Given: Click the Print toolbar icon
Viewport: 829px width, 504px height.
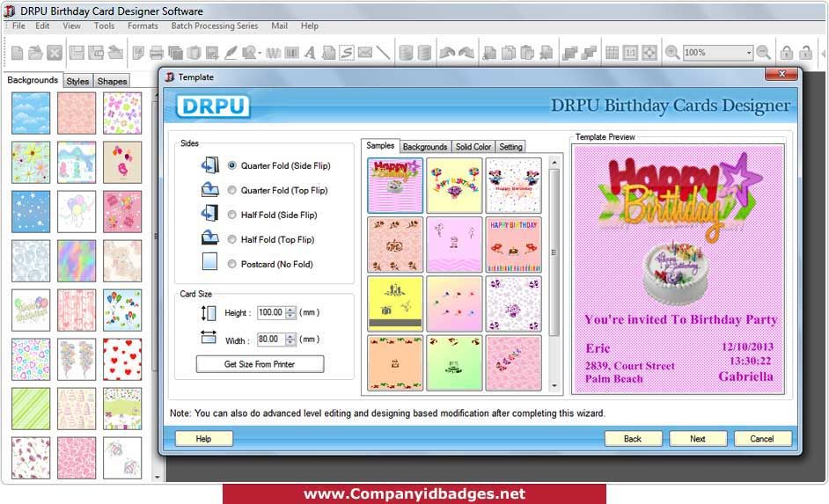Looking at the screenshot, I should 157,52.
